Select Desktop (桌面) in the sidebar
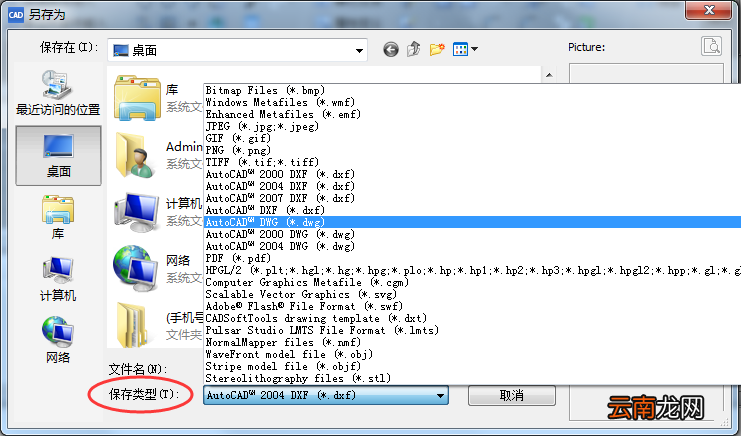 [x=58, y=155]
